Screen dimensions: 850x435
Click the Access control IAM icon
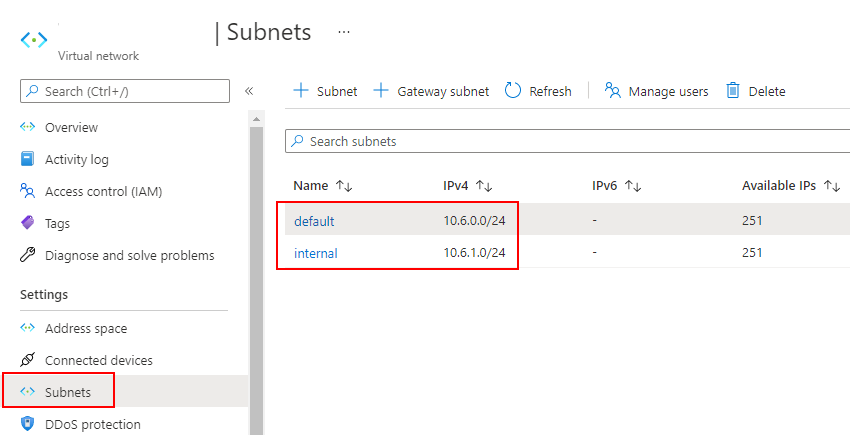coord(27,190)
